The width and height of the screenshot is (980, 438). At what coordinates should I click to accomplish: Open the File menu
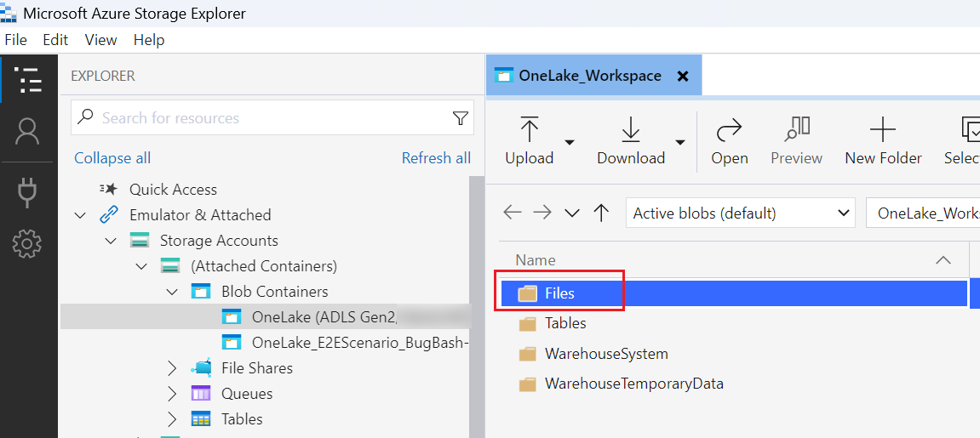coord(15,40)
